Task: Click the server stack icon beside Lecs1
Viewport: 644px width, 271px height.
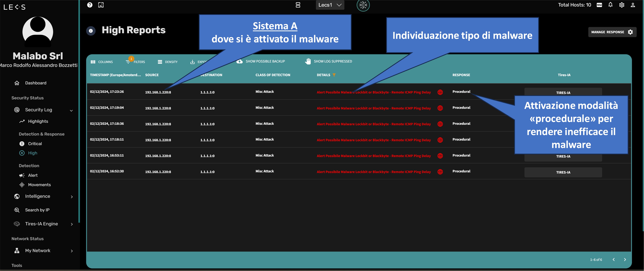Action: (x=298, y=5)
